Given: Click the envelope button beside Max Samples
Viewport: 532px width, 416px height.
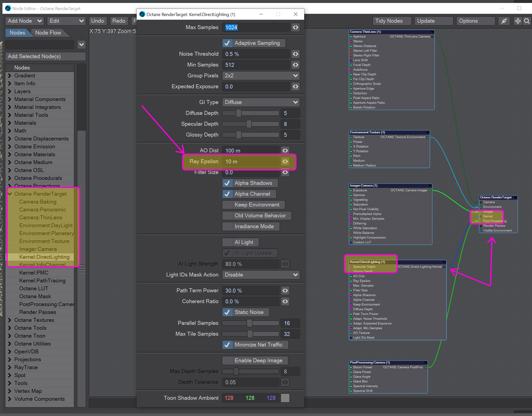Looking at the screenshot, I should [x=295, y=27].
